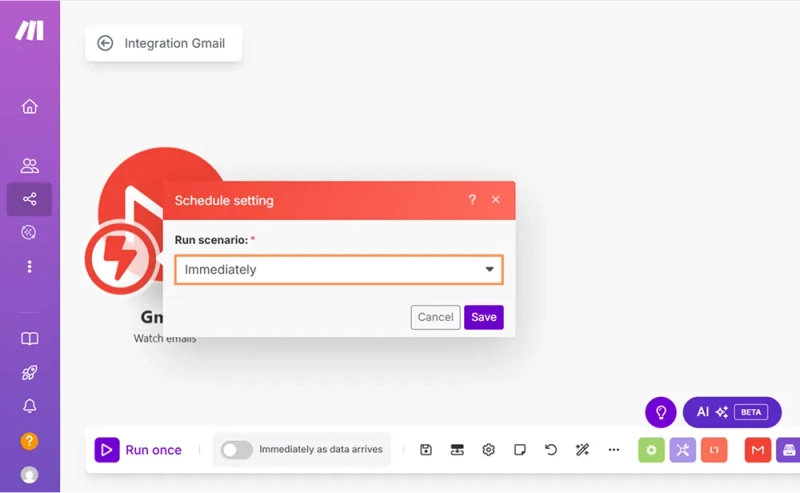Open the user profile avatar

coord(29,475)
